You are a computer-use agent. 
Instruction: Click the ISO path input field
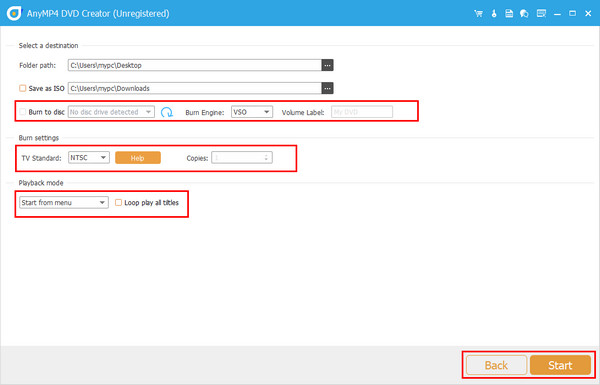coord(195,88)
